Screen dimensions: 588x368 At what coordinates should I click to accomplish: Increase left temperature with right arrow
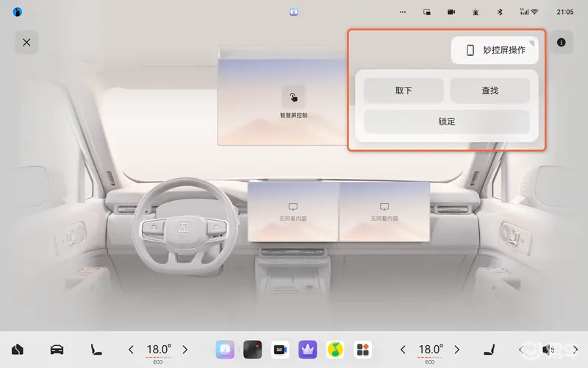tap(185, 350)
